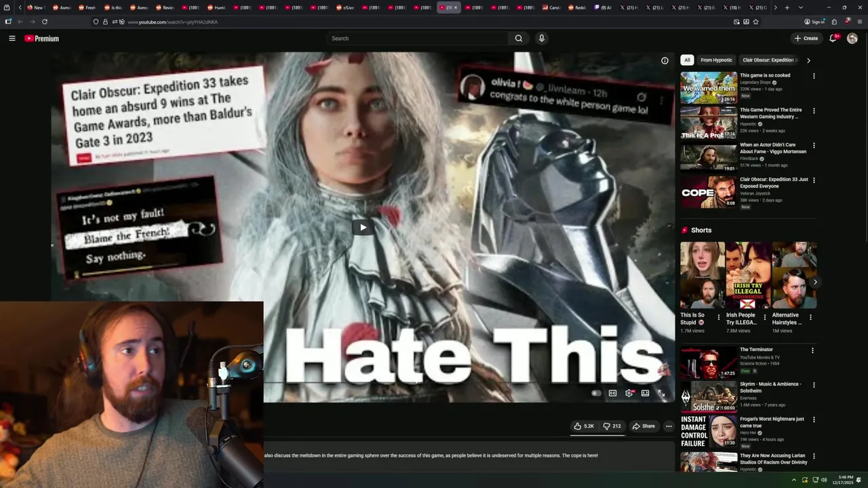Switch player to theater mode
868x488 pixels.
point(645,393)
